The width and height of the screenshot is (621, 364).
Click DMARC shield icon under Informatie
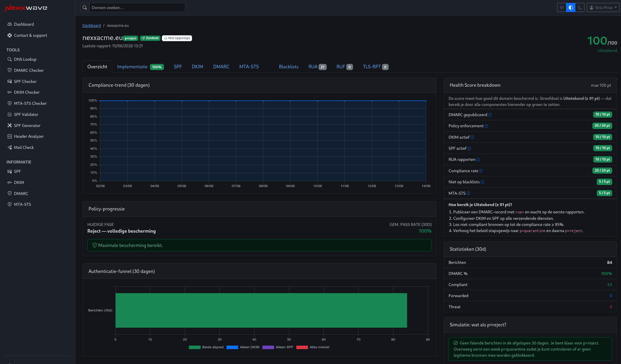pyautogui.click(x=10, y=194)
